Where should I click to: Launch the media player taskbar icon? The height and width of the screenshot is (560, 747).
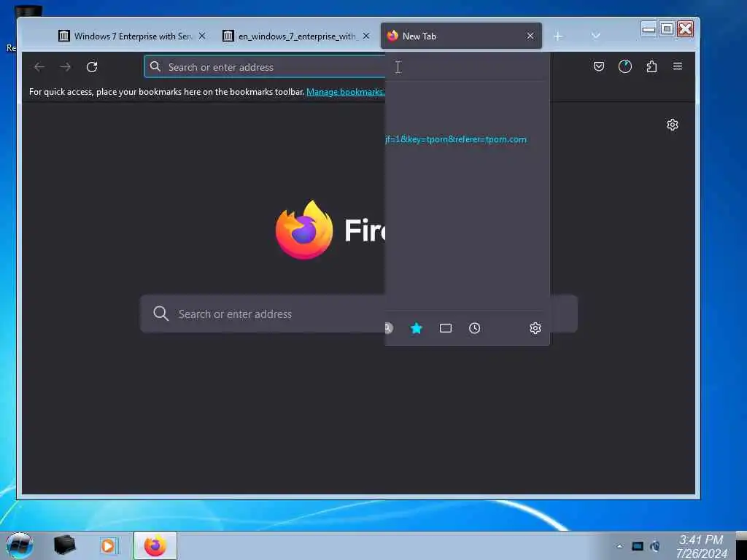tap(108, 545)
